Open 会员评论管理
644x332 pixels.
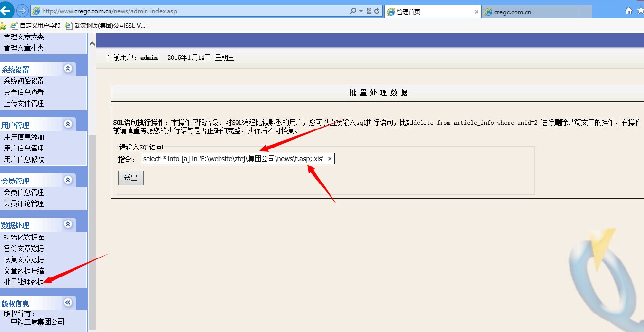tap(24, 203)
